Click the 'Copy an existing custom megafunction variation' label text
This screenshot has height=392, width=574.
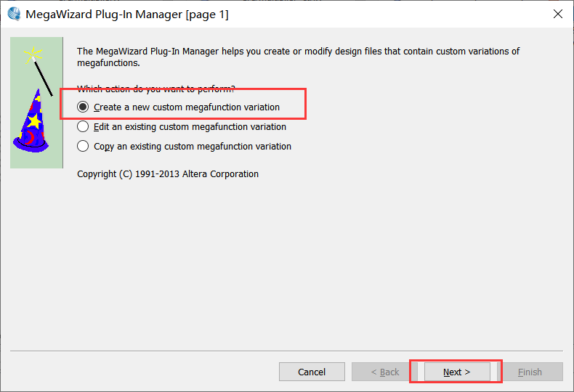(x=193, y=146)
